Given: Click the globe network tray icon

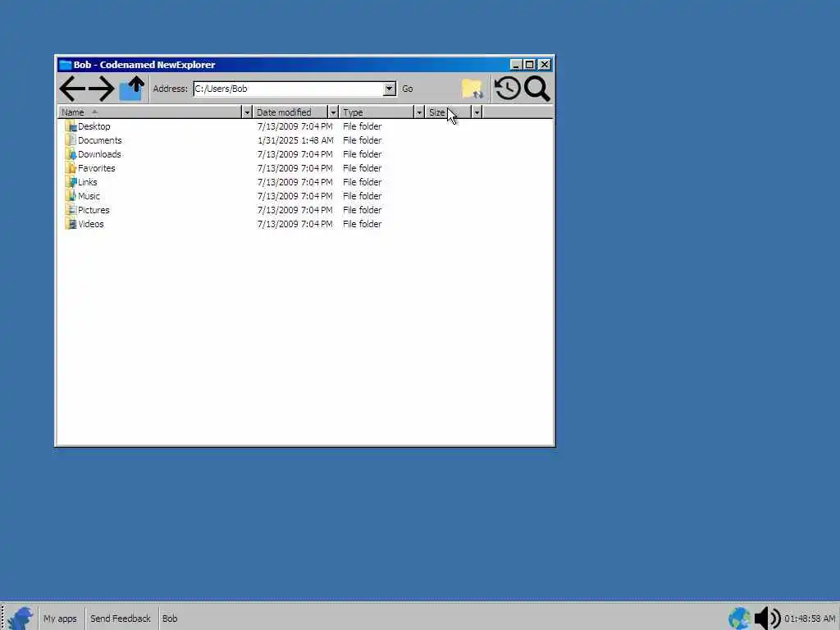Looking at the screenshot, I should pos(740,619).
